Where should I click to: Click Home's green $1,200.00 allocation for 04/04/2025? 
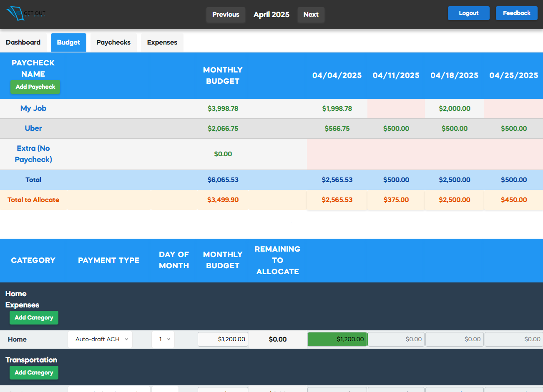(x=337, y=340)
